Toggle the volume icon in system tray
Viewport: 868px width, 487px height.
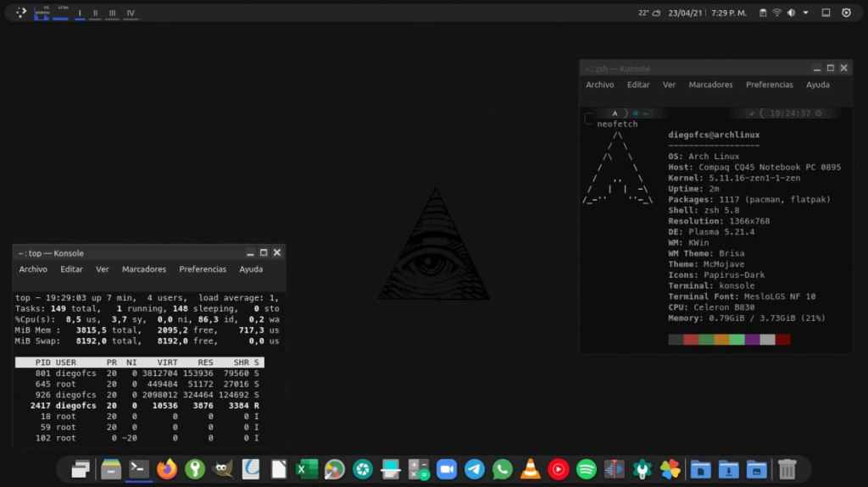click(x=791, y=13)
